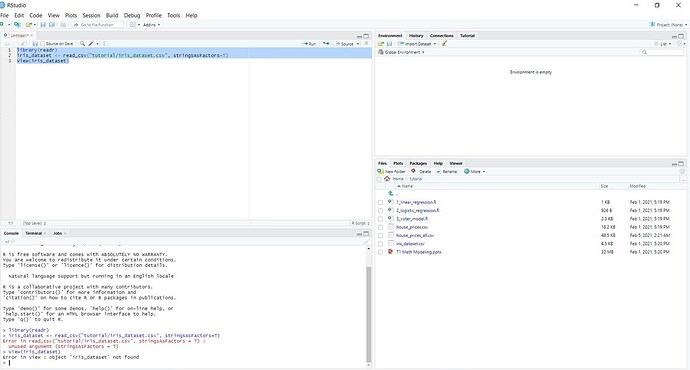Click the Run button in the editor
This screenshot has height=370, width=690.
(x=309, y=44)
